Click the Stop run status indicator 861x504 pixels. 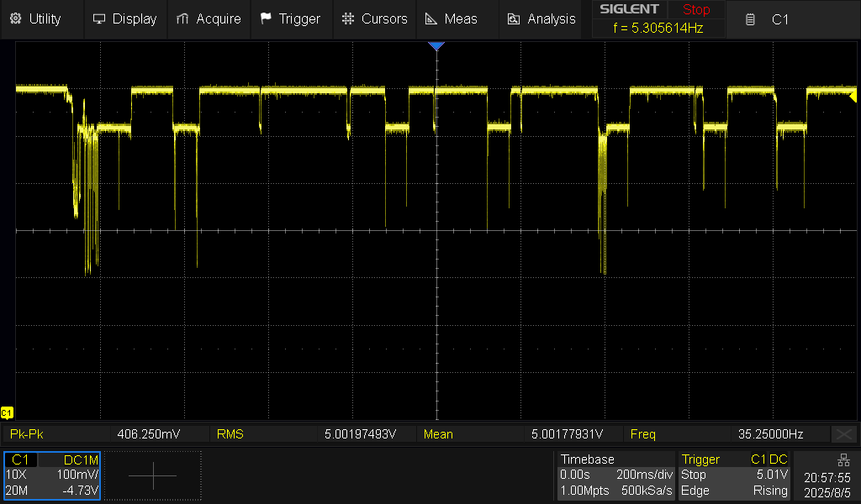tap(695, 10)
